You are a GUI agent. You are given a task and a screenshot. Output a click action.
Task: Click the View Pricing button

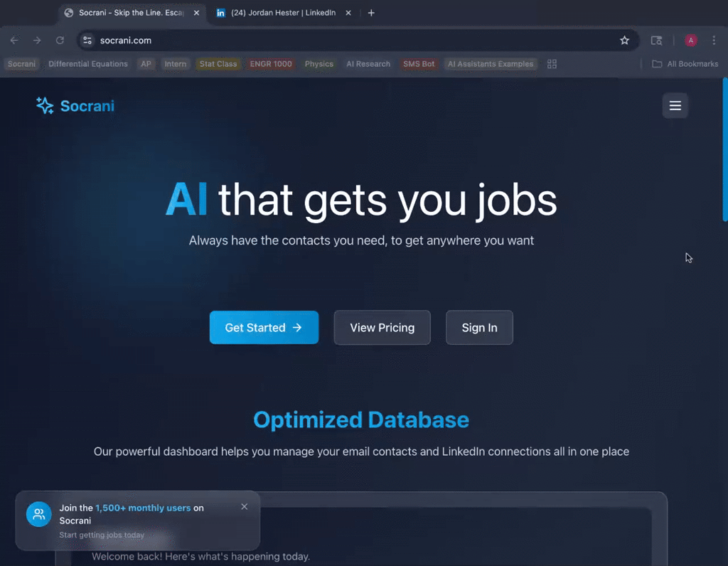382,327
